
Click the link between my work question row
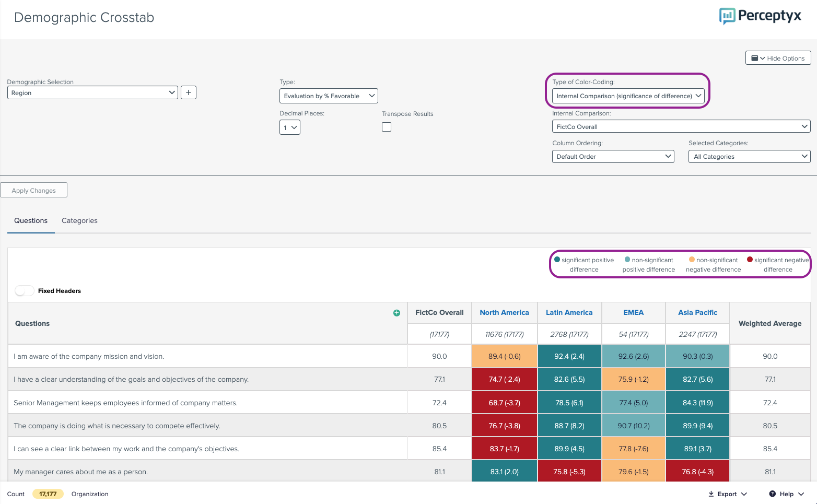pyautogui.click(x=207, y=449)
